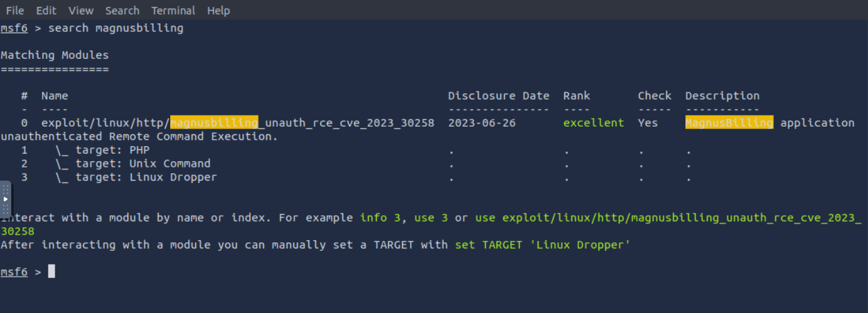Open the View menu
The width and height of the screenshot is (868, 313).
tap(80, 11)
